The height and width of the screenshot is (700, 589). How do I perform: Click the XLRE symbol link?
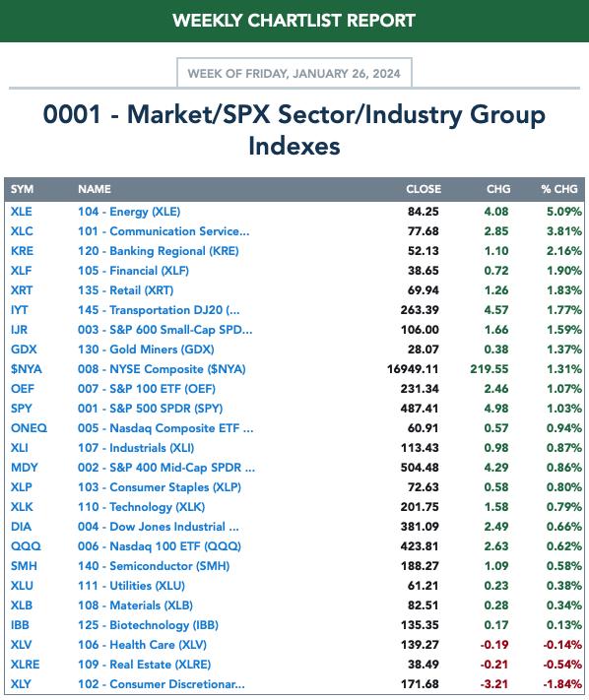(25, 665)
